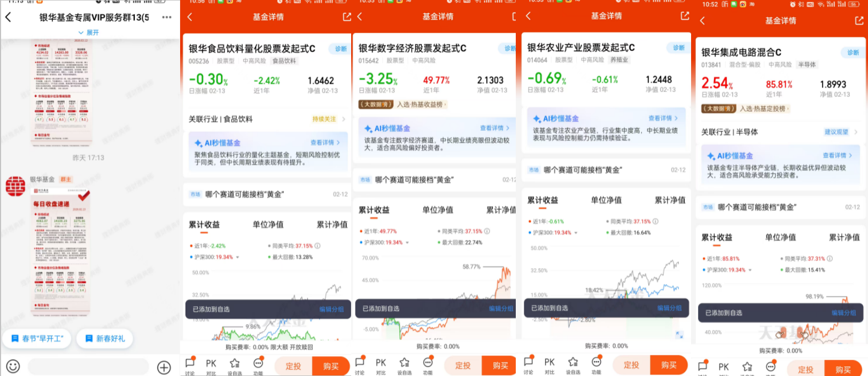Focus the chat message input field

pyautogui.click(x=88, y=366)
